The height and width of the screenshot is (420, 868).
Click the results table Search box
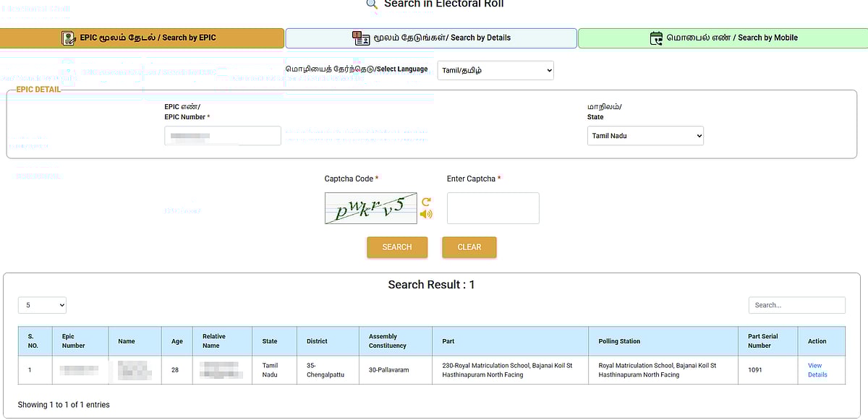[x=796, y=305]
